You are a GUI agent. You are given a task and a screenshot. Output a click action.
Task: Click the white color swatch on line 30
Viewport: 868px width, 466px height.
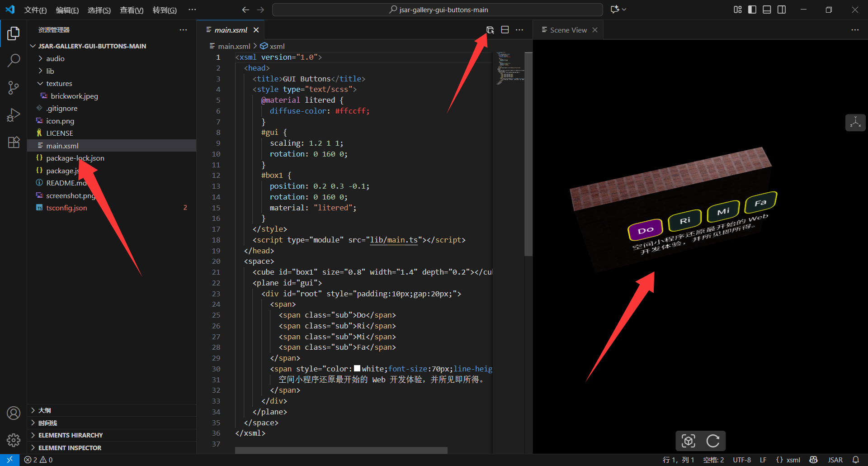pyautogui.click(x=357, y=369)
